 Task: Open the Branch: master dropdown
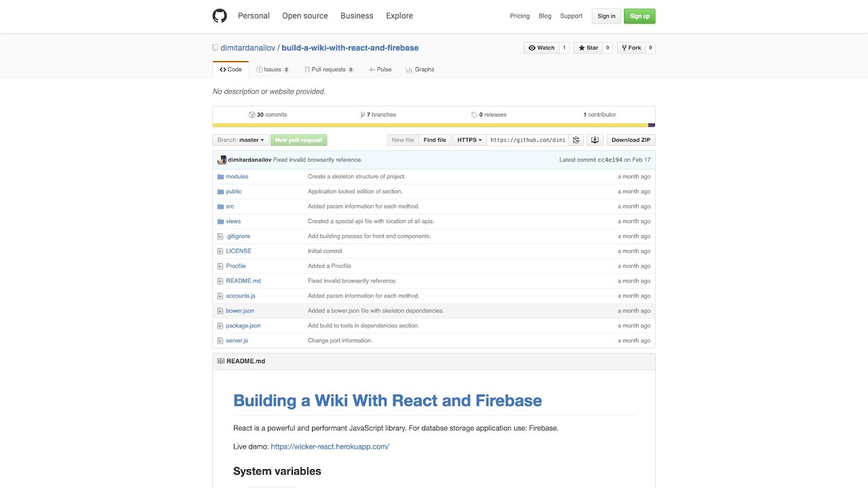point(241,140)
